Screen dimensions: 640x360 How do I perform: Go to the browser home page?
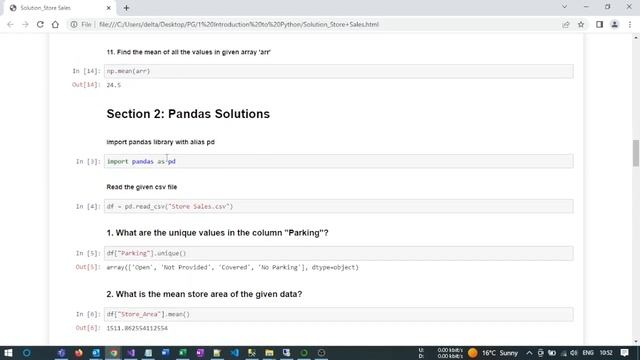point(55,24)
